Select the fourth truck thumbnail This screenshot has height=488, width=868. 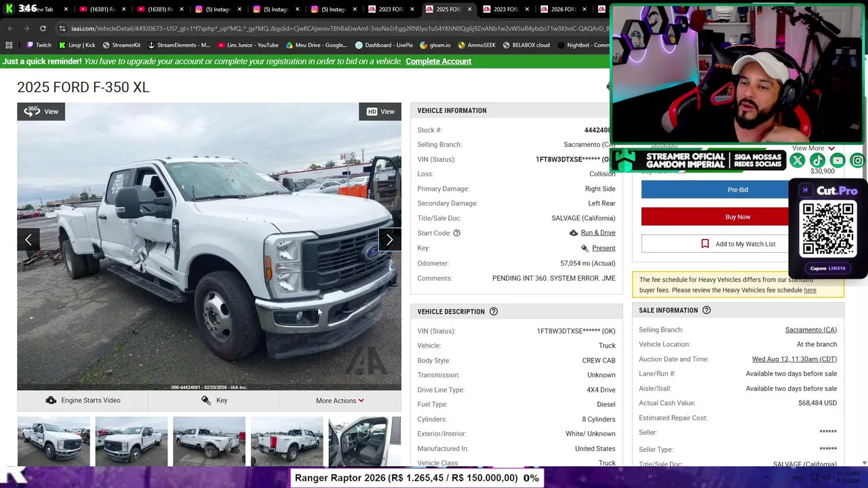pos(287,441)
